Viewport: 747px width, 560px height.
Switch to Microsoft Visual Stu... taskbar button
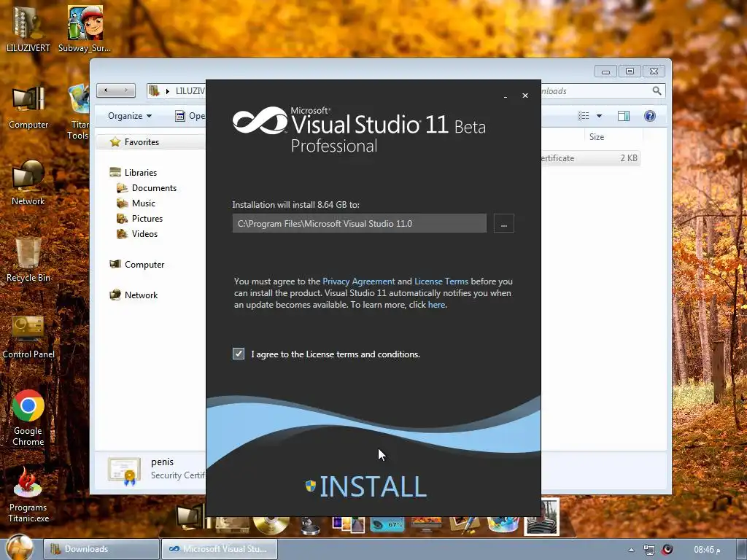click(219, 549)
